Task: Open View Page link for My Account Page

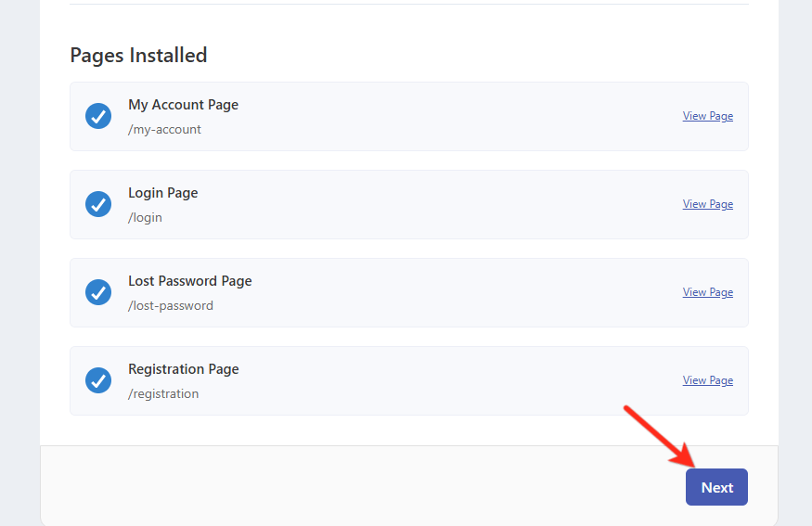Action: click(708, 116)
